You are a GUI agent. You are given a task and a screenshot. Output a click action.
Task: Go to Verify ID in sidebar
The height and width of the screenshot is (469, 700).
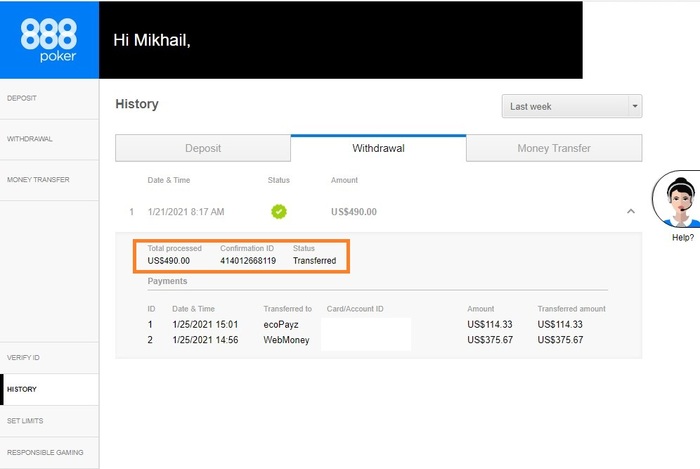click(49, 358)
